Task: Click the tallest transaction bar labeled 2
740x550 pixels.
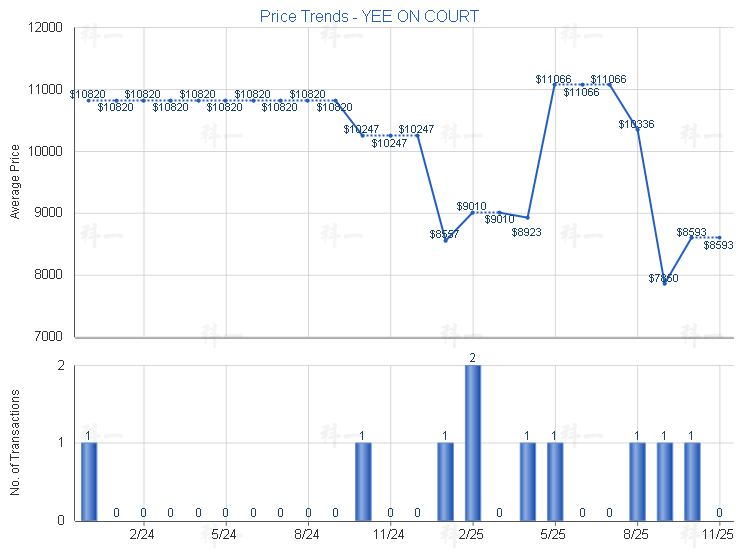Action: [x=473, y=442]
